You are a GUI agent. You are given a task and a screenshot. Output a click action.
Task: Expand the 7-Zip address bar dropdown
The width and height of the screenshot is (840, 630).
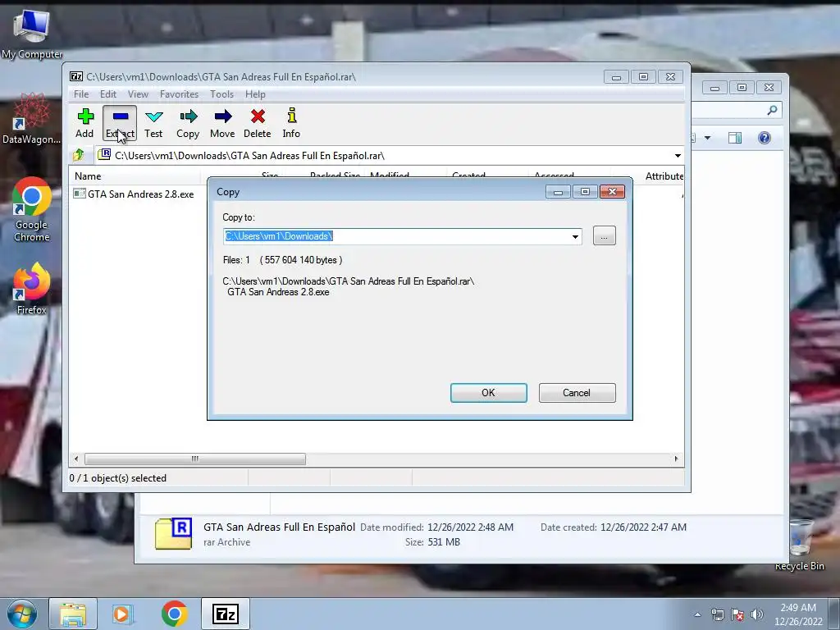point(678,156)
